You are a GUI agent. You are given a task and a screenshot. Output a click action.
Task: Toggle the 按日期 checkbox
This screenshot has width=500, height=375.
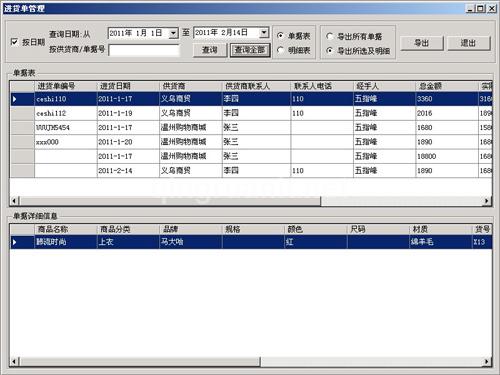tap(14, 42)
